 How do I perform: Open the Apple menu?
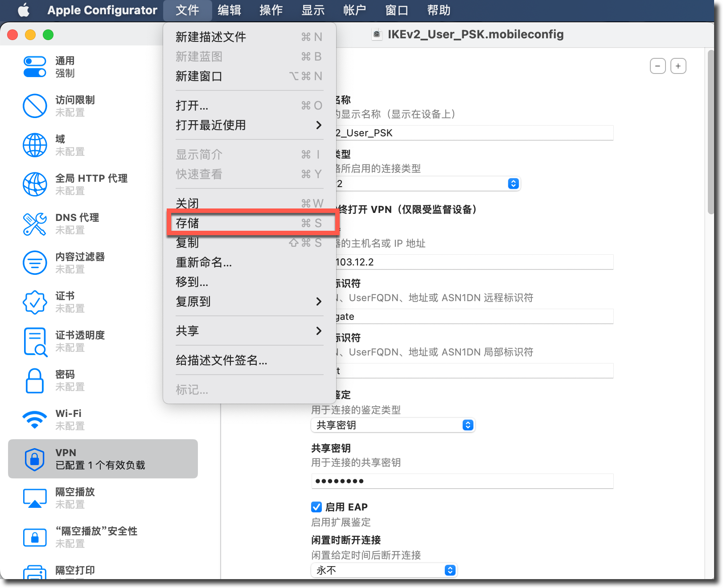pyautogui.click(x=24, y=10)
